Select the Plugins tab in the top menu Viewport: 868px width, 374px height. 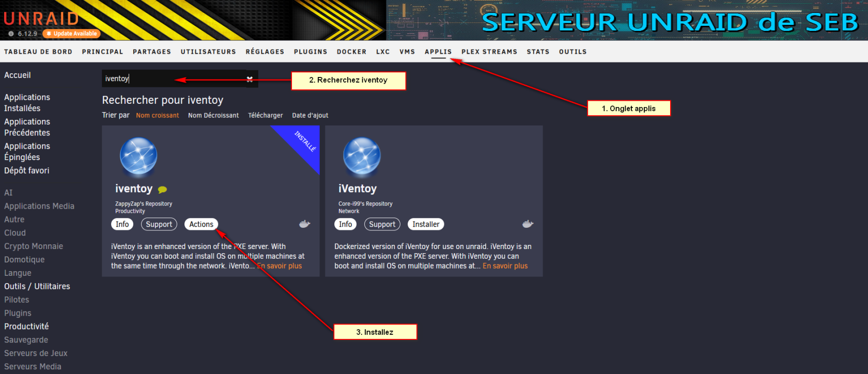point(311,52)
